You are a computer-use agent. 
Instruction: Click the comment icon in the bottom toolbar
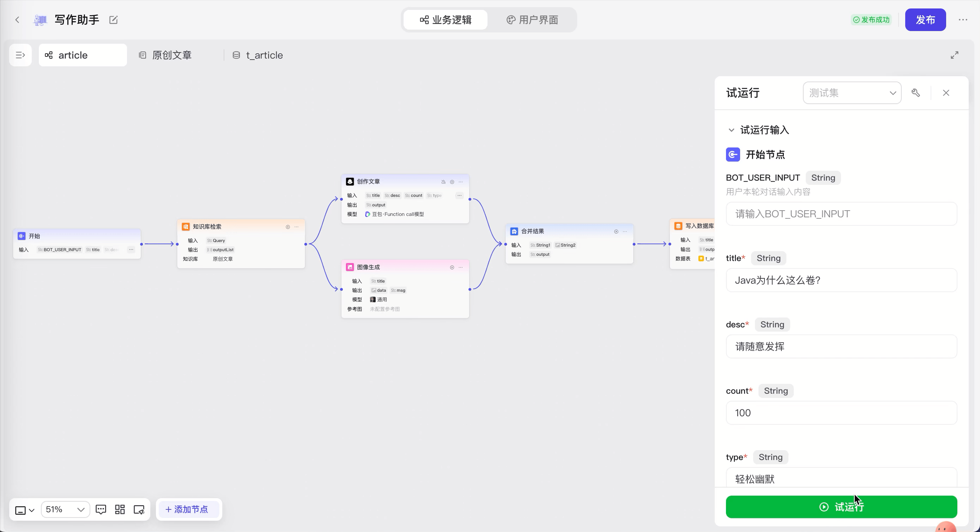[101, 509]
